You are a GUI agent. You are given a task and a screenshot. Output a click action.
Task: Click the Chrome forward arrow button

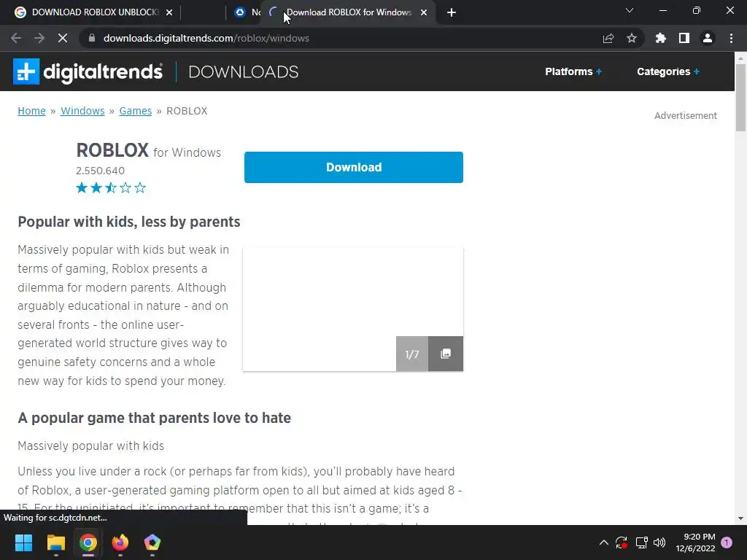(39, 38)
